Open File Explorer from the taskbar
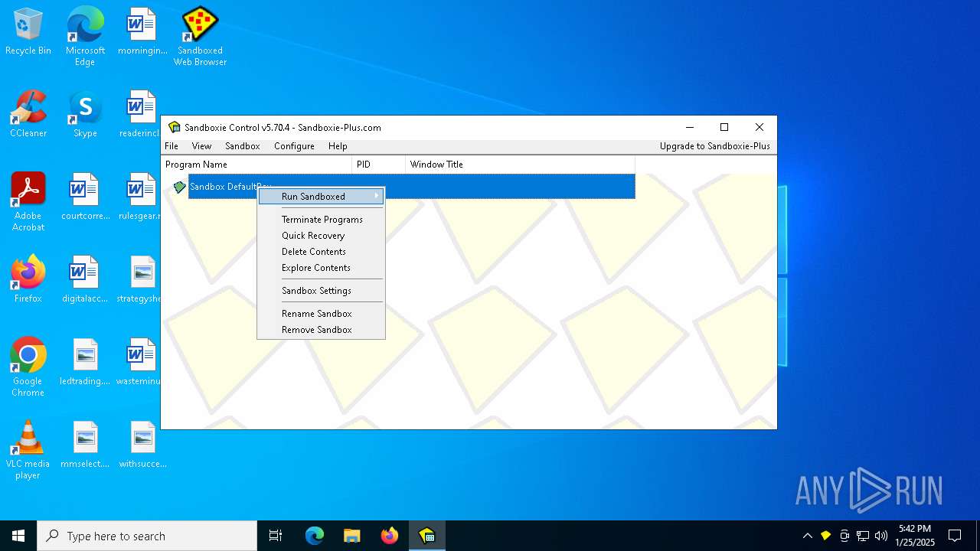980x551 pixels. pyautogui.click(x=352, y=536)
